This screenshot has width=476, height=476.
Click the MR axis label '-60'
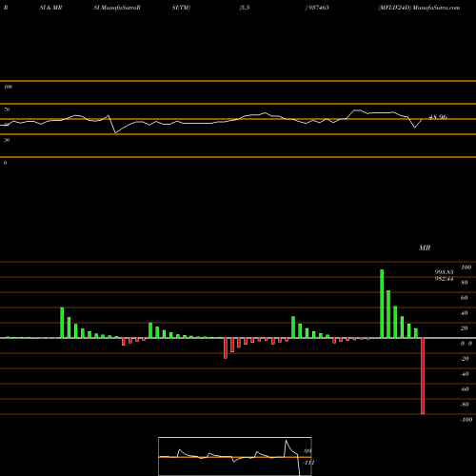[x=465, y=389]
